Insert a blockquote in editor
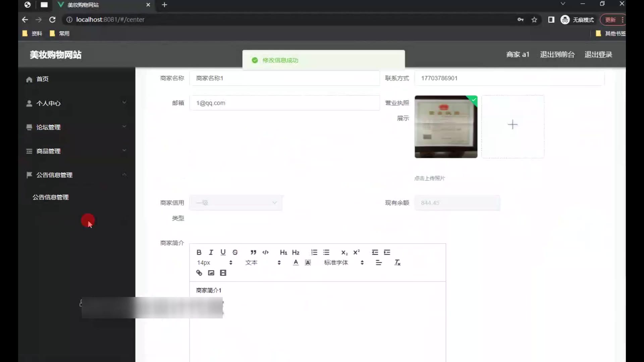The width and height of the screenshot is (644, 362). tap(253, 252)
